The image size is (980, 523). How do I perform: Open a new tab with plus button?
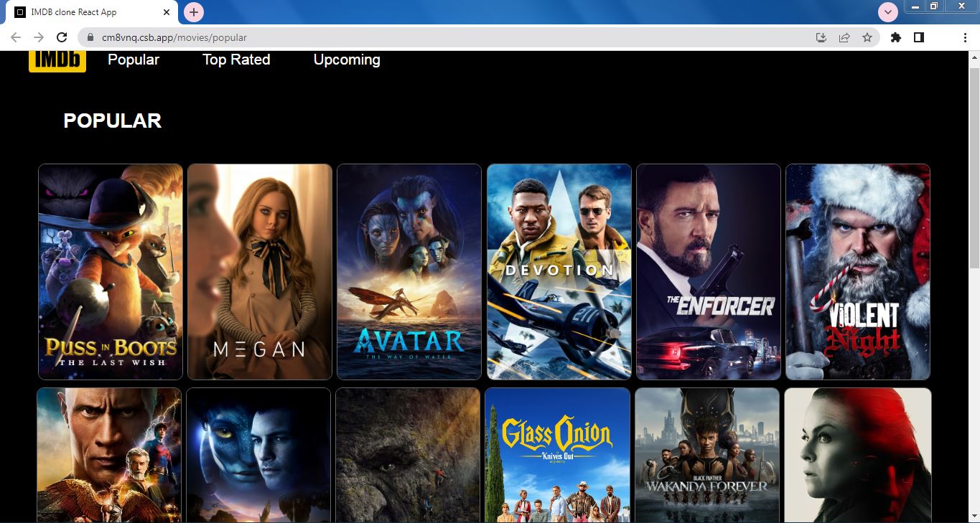point(194,12)
